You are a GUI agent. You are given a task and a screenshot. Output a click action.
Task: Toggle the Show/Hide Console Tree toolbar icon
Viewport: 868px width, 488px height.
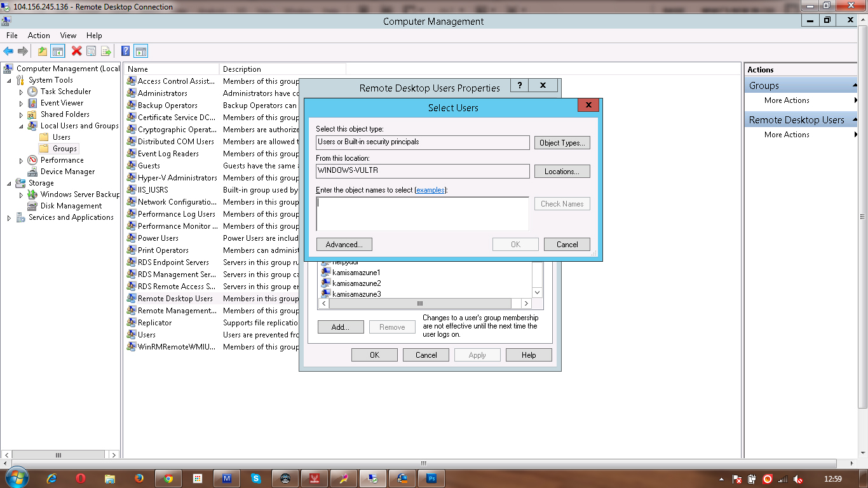[x=57, y=51]
